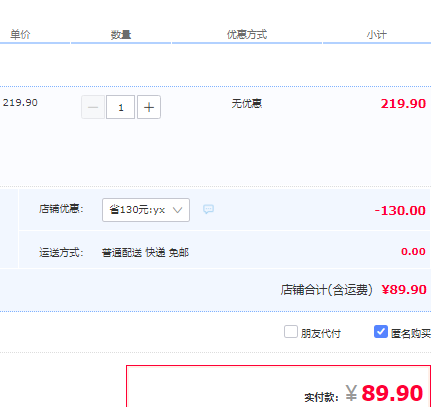Click the ¥89.90 店铺合计 total

(x=404, y=290)
